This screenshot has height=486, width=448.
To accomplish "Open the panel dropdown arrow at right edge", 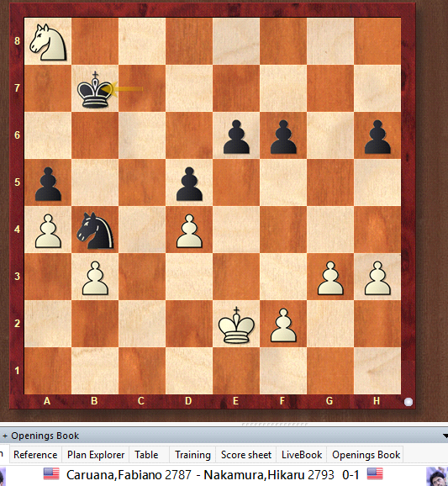I will click(445, 436).
